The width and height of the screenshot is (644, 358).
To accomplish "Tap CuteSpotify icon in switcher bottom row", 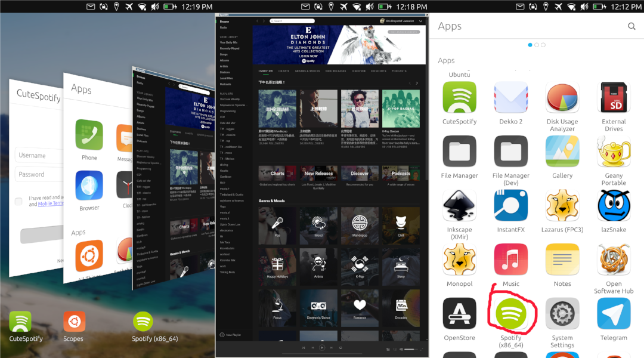I will (20, 322).
